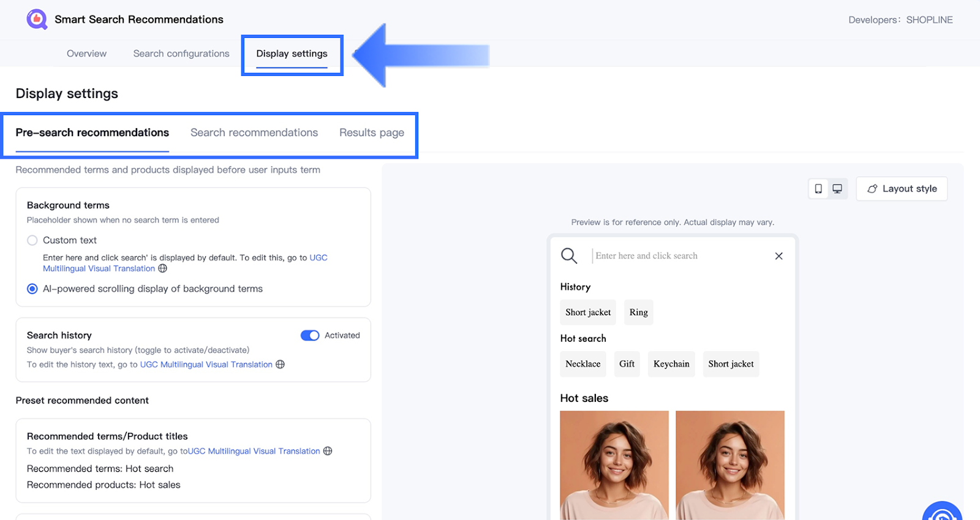This screenshot has width=980, height=520.
Task: Click globe icon in Recommended terms card
Action: click(328, 451)
